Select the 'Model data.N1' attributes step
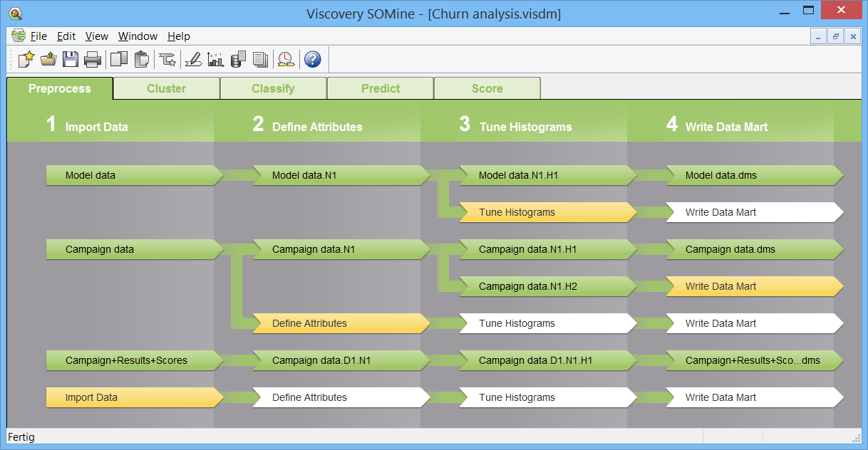 point(341,175)
